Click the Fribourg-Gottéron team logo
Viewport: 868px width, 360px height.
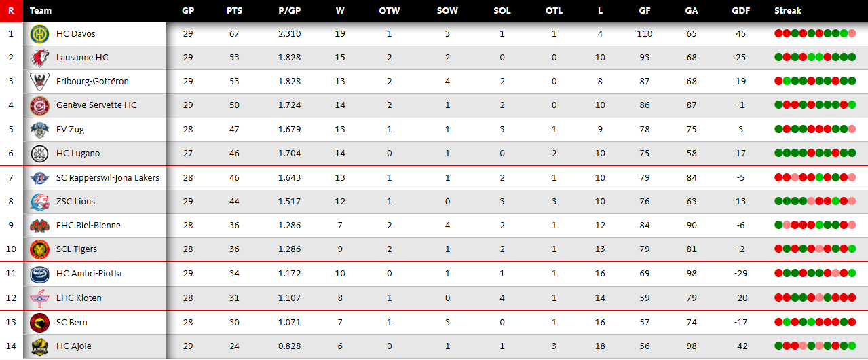pos(40,82)
